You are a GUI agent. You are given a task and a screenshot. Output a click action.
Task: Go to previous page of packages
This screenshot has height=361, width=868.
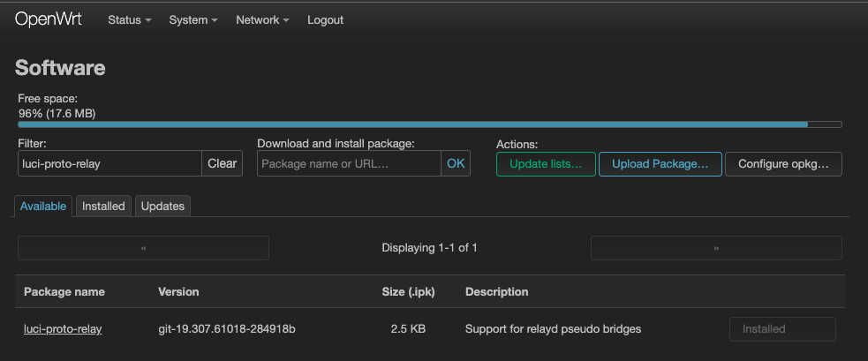point(143,248)
